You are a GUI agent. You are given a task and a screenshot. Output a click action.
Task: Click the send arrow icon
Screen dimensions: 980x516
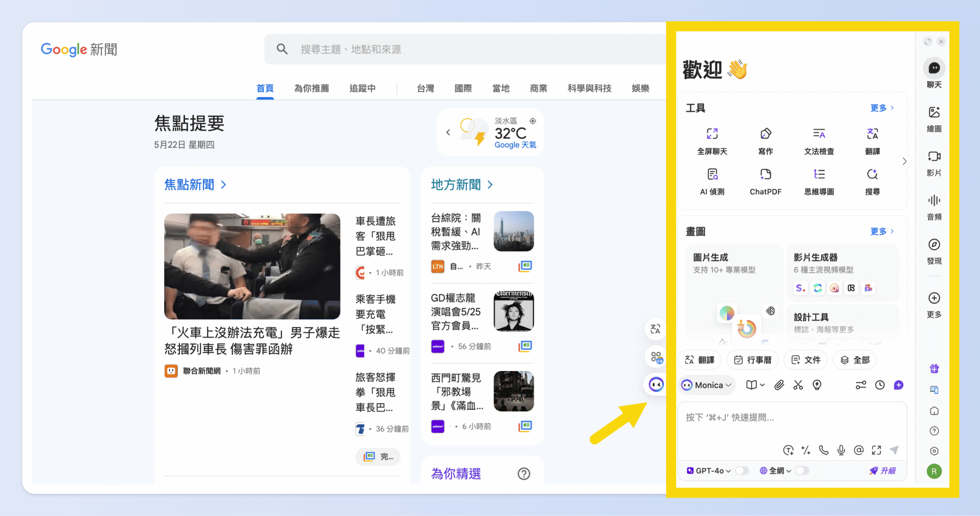point(894,450)
